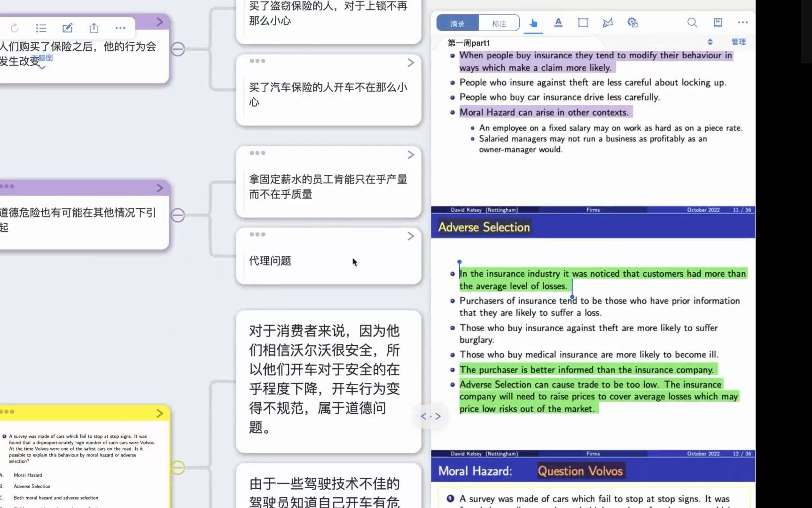This screenshot has width=812, height=508.
Task: Open the outline list view icon
Action: 41,28
